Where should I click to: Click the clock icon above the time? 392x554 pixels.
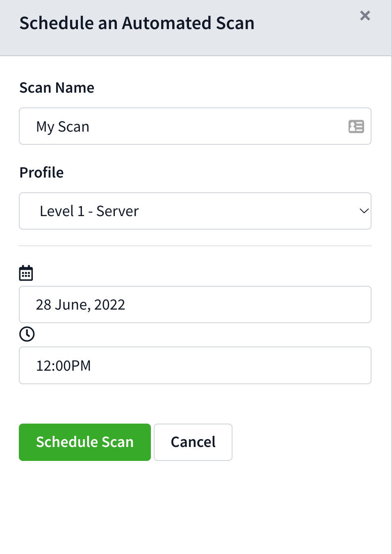(x=27, y=334)
